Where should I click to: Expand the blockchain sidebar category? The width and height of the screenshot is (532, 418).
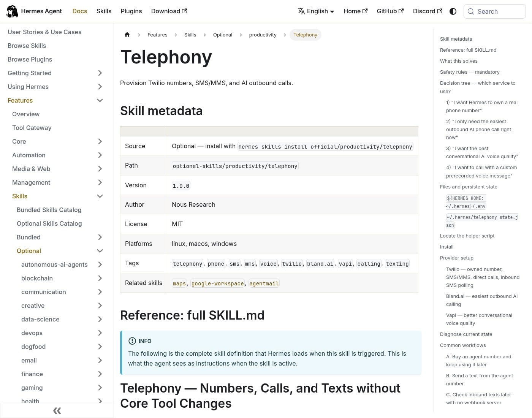(100, 278)
